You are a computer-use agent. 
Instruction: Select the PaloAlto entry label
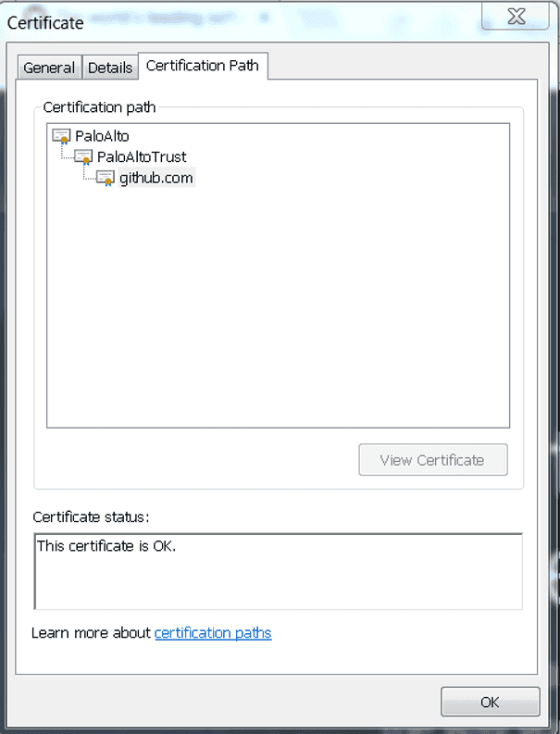102,137
